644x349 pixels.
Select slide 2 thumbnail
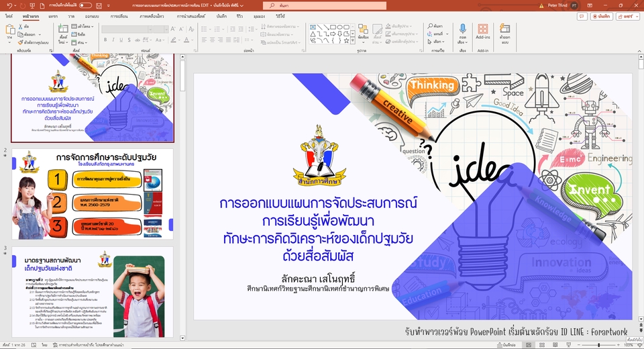[93, 194]
